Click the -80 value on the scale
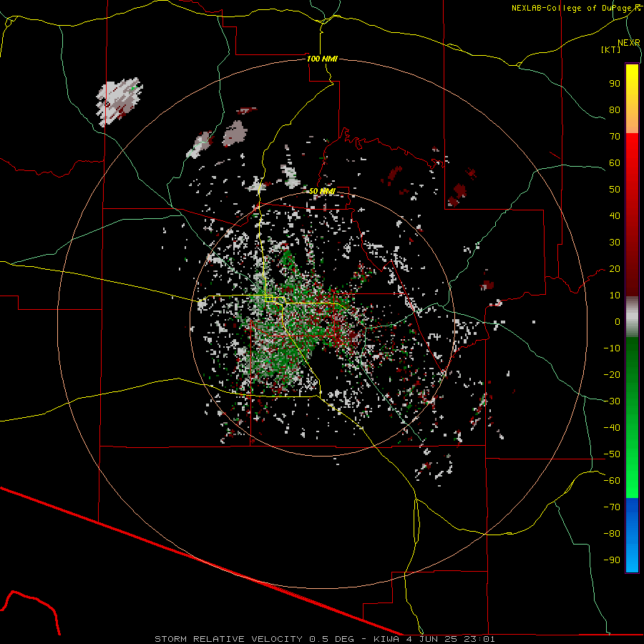The image size is (644, 644). tap(612, 534)
